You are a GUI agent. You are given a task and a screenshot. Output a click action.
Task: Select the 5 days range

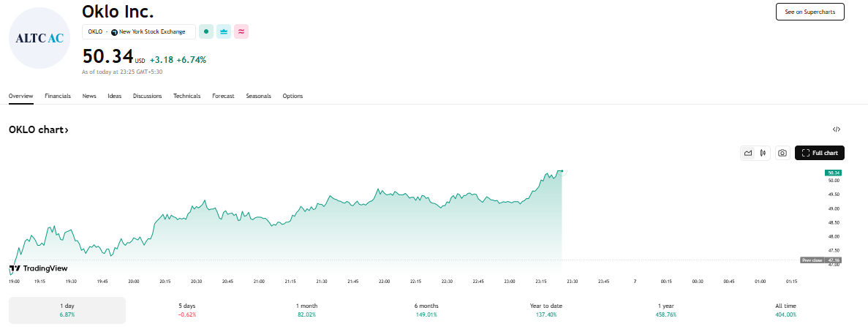(187, 310)
